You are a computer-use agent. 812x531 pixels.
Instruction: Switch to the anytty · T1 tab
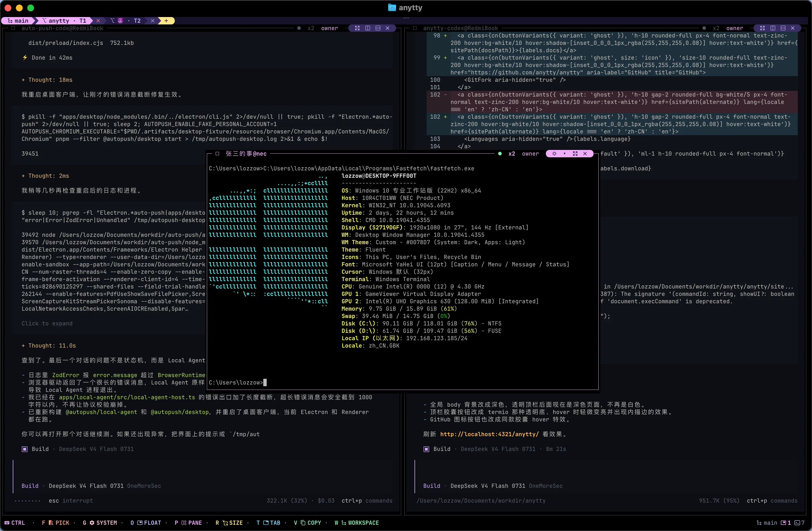coord(64,21)
